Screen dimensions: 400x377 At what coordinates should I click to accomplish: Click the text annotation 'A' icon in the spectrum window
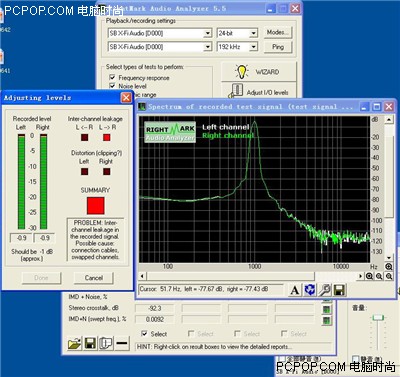tap(295, 290)
